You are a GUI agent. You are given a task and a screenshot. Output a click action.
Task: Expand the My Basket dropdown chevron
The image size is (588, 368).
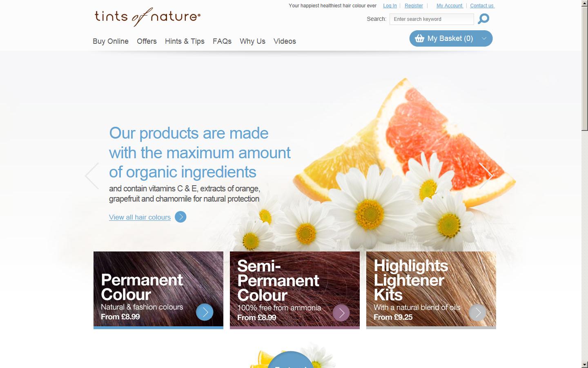coord(484,38)
